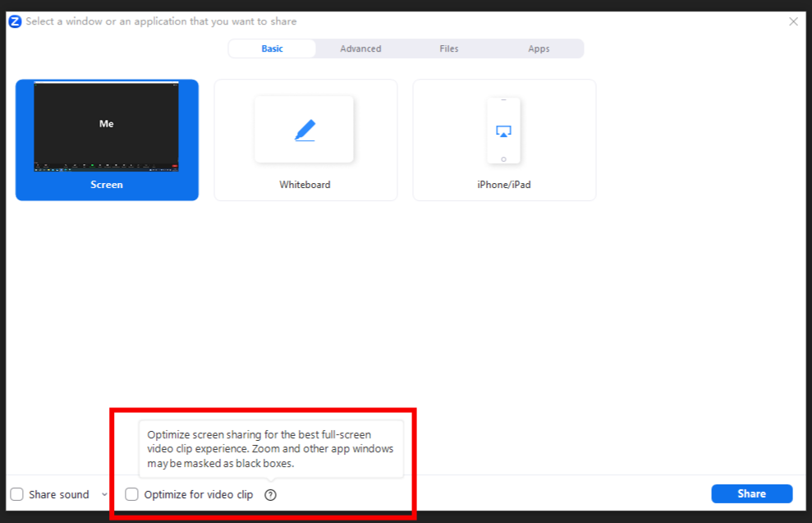Open the Apps tab

coord(539,48)
